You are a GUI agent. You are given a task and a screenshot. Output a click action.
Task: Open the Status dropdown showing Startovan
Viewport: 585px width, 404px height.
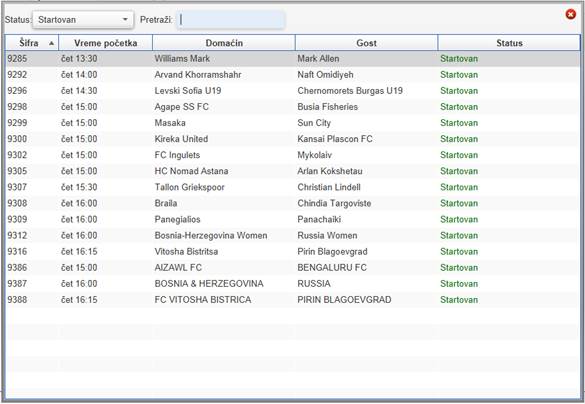point(83,20)
